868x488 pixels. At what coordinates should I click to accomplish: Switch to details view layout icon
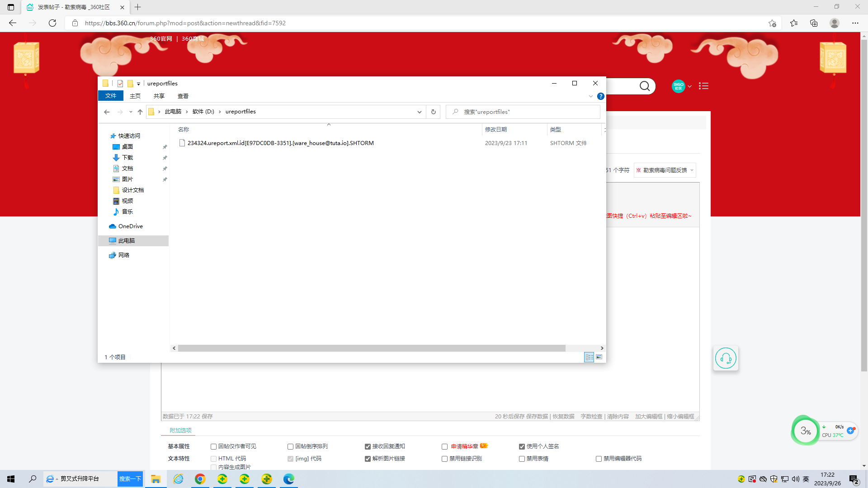pyautogui.click(x=589, y=357)
